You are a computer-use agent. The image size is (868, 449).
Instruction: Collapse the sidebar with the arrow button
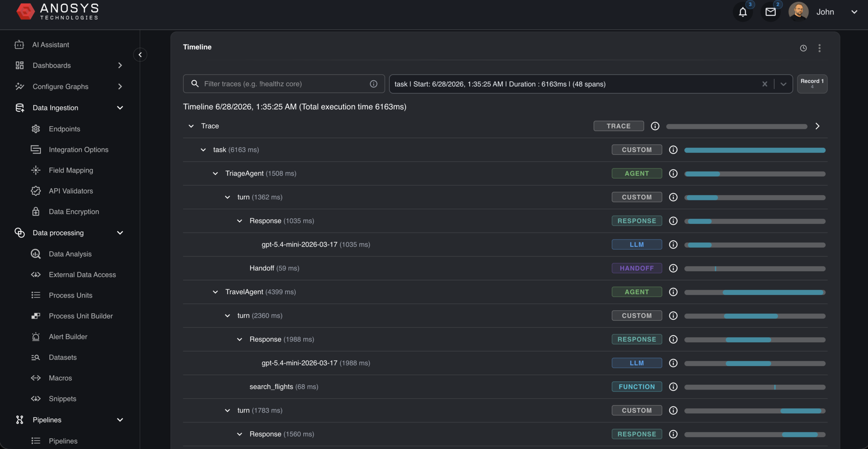[x=140, y=55]
